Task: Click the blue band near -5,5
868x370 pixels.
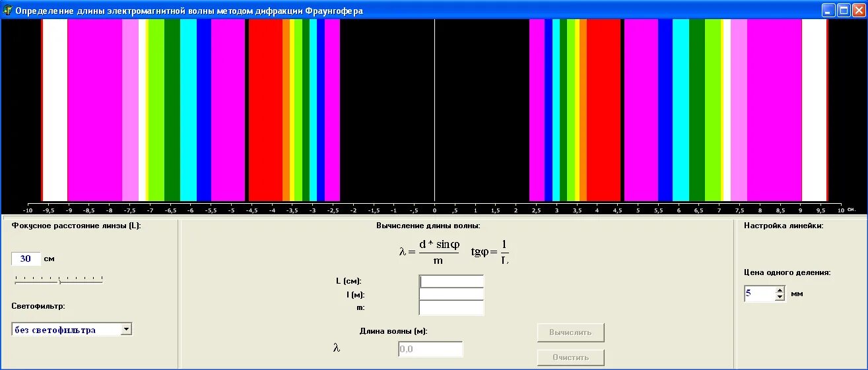Action: pyautogui.click(x=204, y=109)
